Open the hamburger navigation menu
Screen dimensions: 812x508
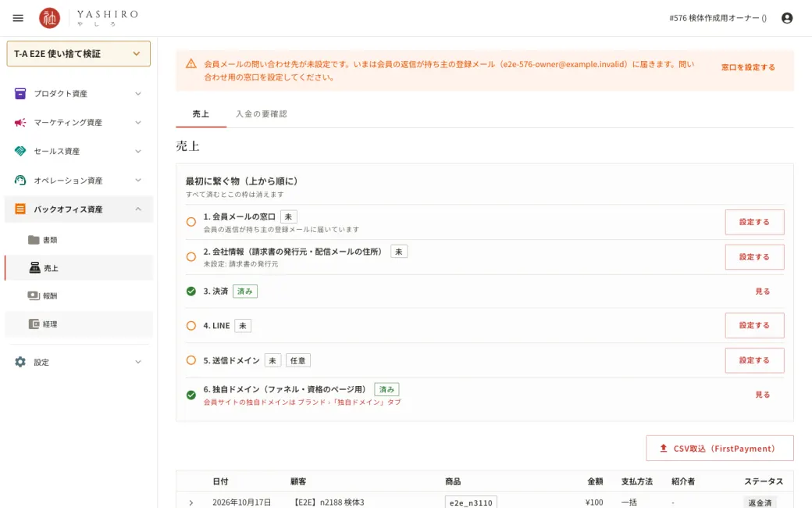point(18,18)
